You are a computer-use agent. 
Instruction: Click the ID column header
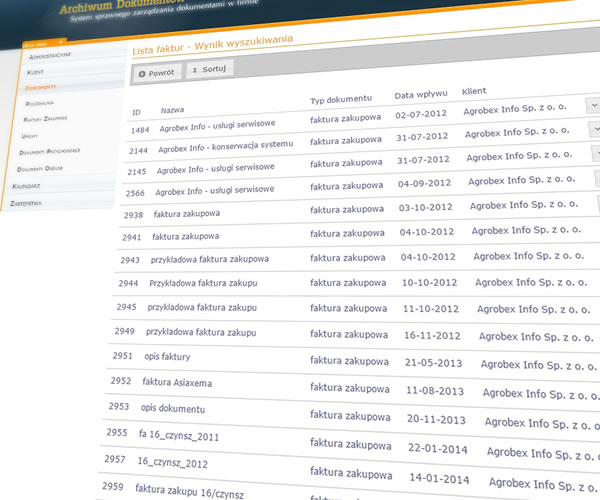137,112
